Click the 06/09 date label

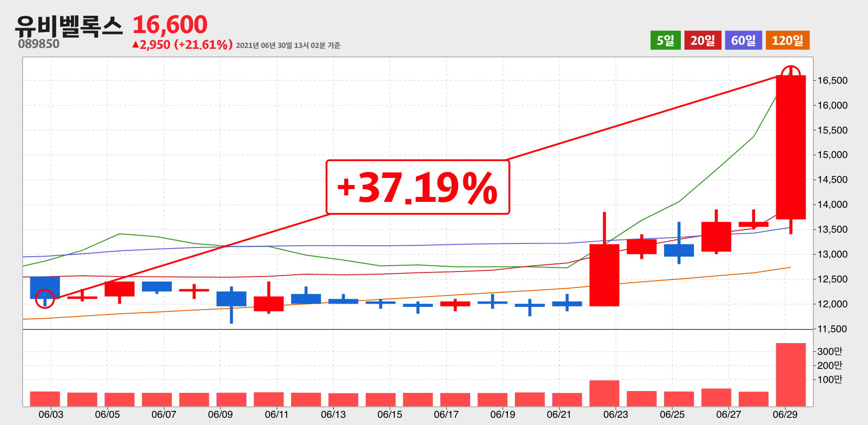click(221, 414)
